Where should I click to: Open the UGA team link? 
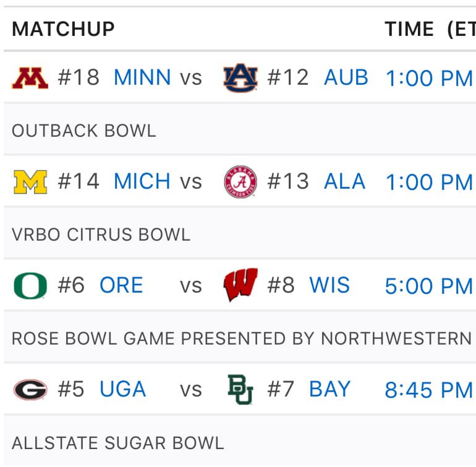click(x=122, y=389)
